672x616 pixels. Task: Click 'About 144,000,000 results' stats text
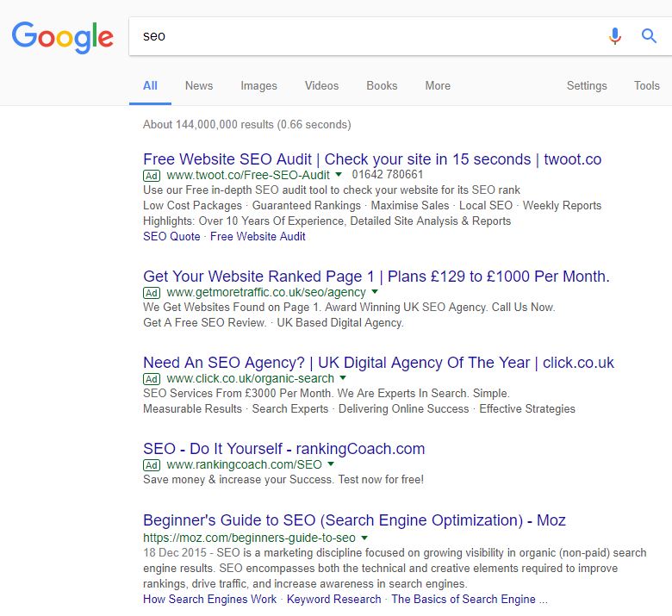coord(247,125)
